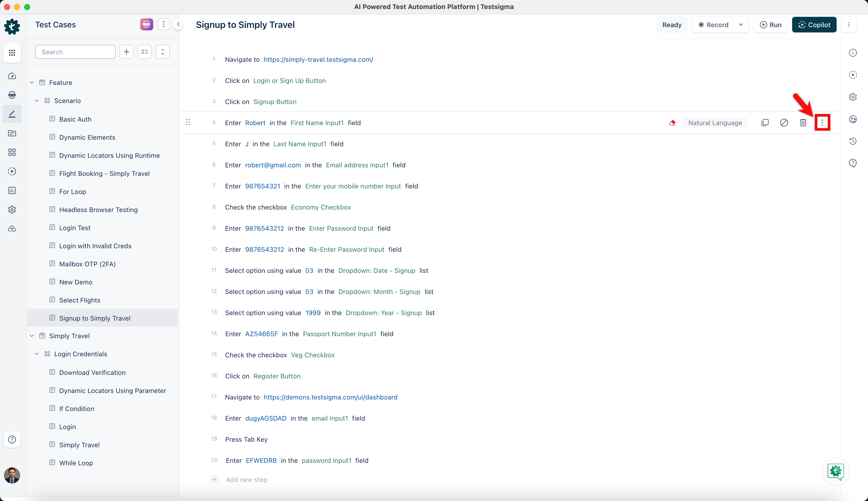
Task: Click the demons.testsigma.com dashboard URL
Action: (x=331, y=397)
